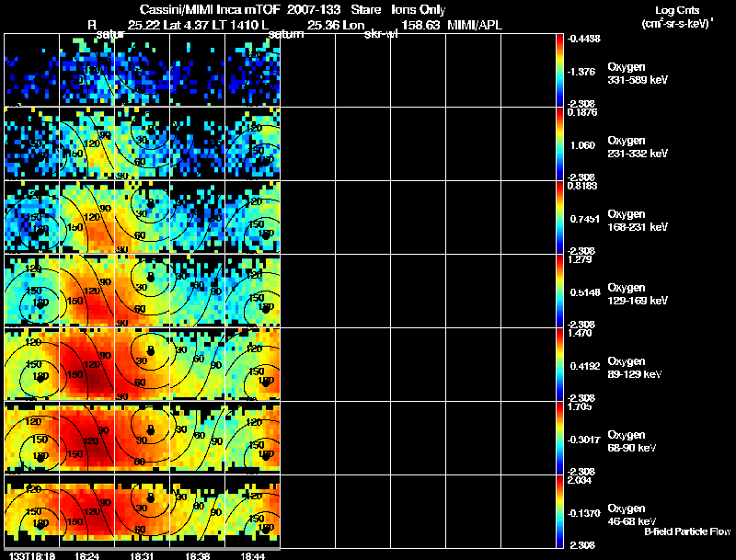736x560 pixels.
Task: Select the Oxygen 331-589 keV label
Action: [x=638, y=74]
